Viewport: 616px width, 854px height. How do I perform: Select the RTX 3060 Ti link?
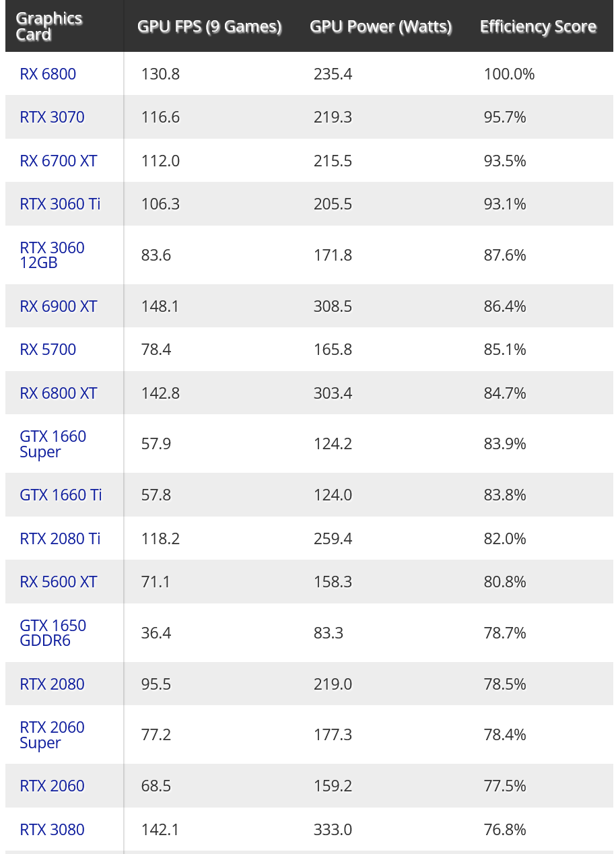60,204
